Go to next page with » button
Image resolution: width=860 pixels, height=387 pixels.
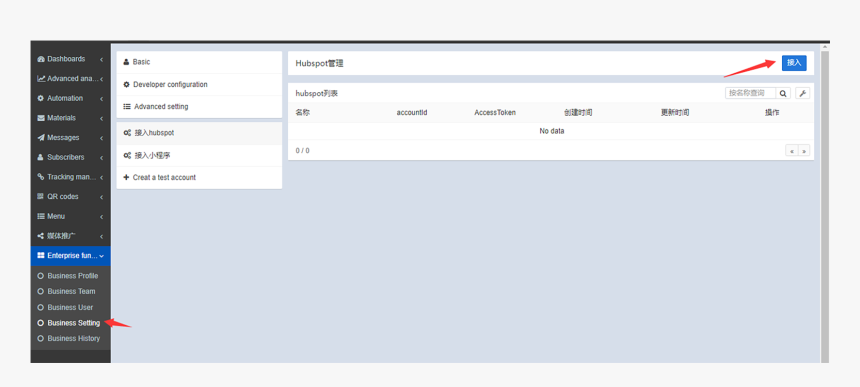(x=804, y=151)
